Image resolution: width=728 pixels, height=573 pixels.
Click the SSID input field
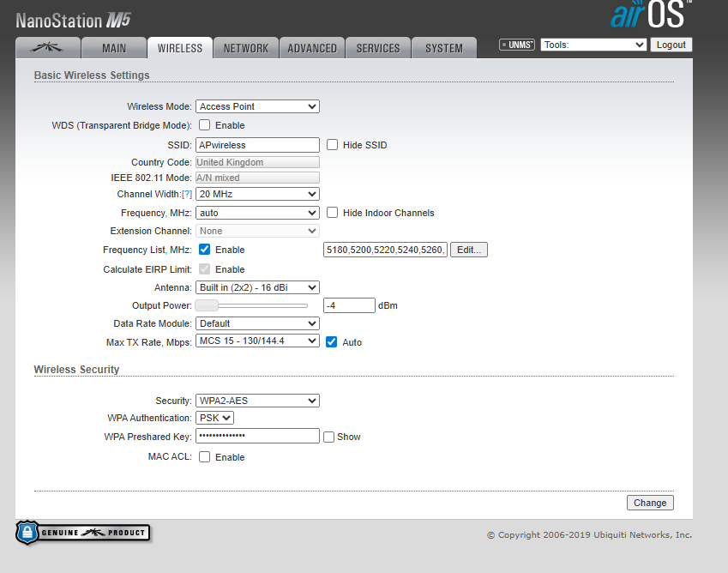pyautogui.click(x=257, y=145)
